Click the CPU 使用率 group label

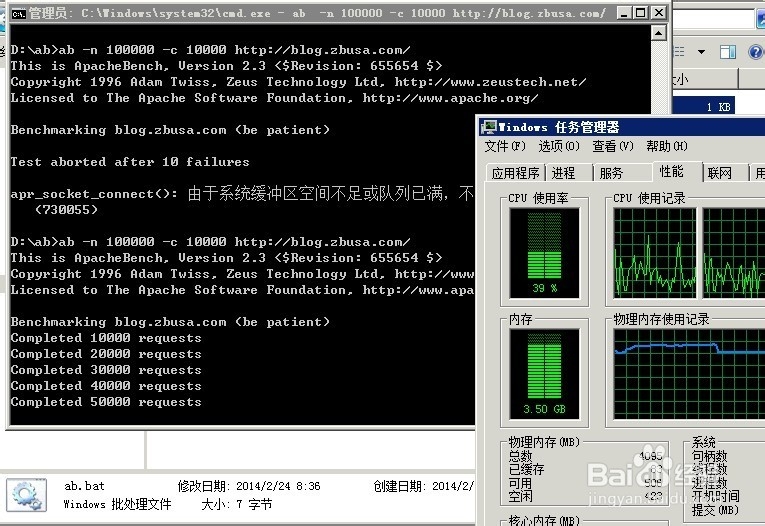[539, 198]
